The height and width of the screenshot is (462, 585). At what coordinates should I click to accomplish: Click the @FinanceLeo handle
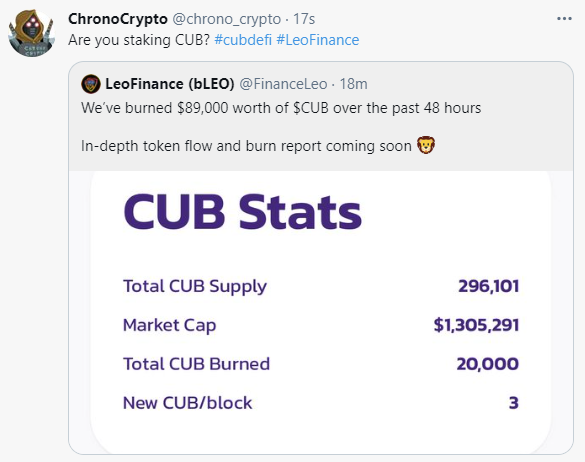(x=283, y=84)
